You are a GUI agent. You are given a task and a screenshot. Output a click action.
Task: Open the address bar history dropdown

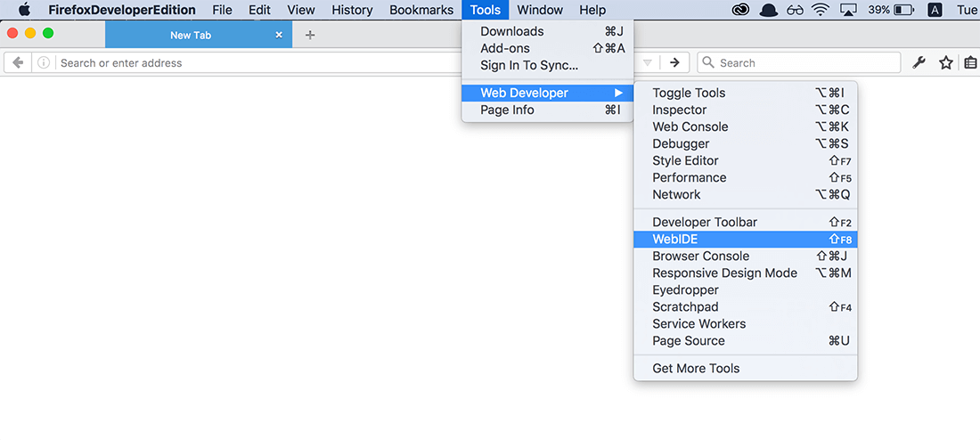click(648, 62)
